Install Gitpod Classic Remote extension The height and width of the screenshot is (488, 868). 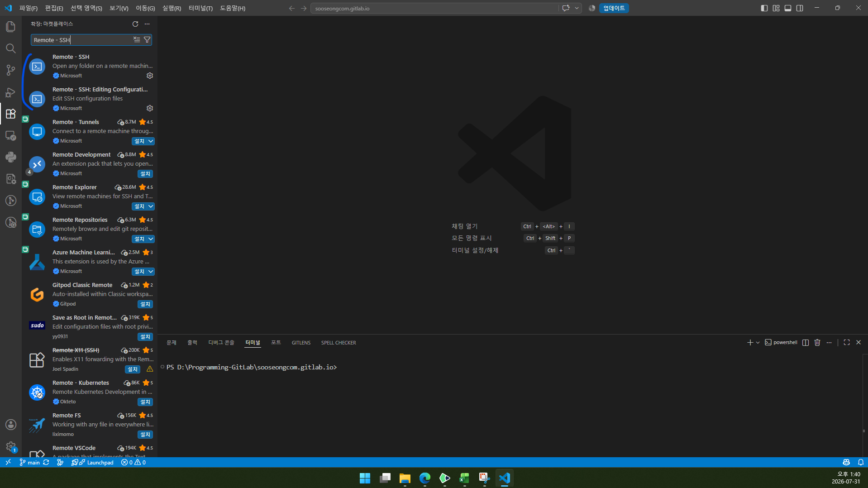[145, 304]
